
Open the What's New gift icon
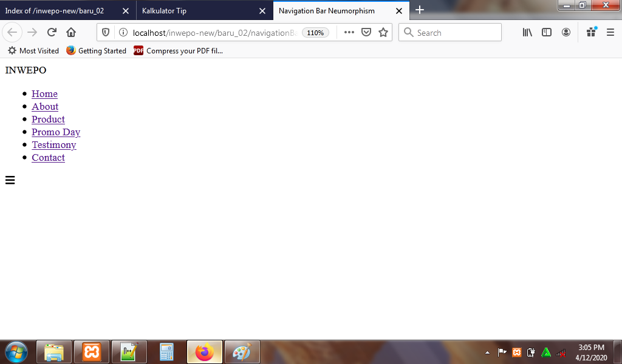(x=592, y=32)
